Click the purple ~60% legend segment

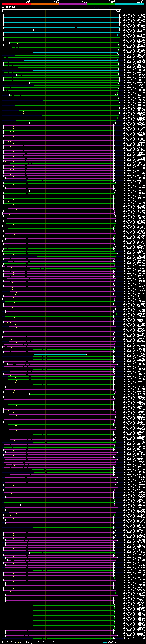click(x=73, y=4)
